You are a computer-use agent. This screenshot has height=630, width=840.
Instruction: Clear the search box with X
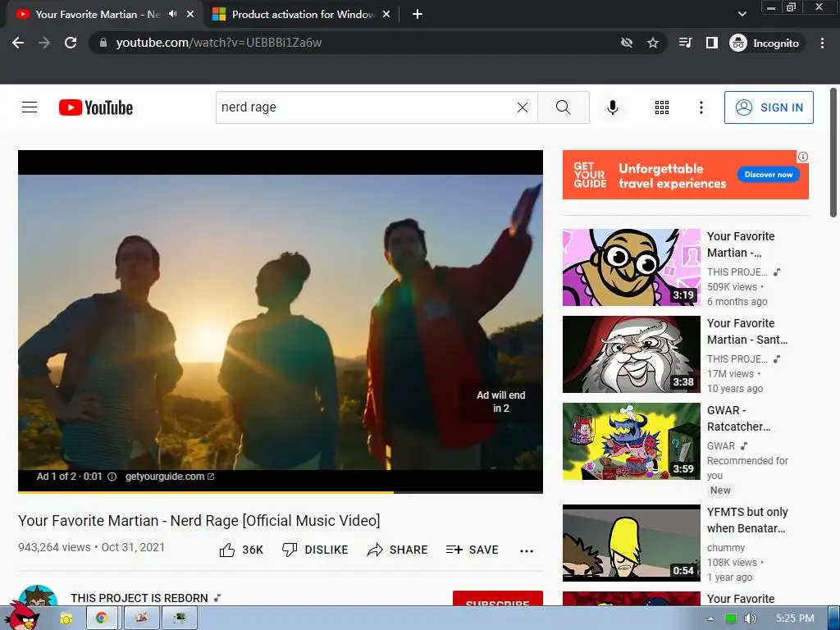(523, 107)
